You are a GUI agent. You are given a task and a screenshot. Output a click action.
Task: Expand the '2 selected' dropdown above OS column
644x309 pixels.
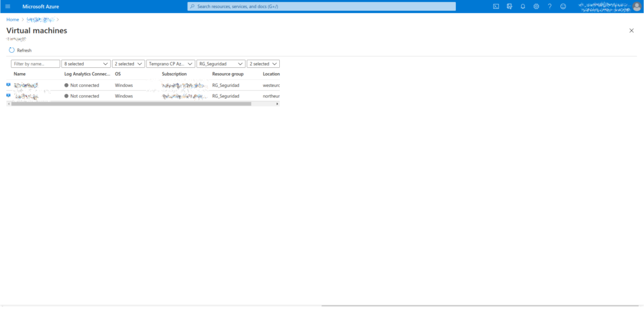point(128,64)
